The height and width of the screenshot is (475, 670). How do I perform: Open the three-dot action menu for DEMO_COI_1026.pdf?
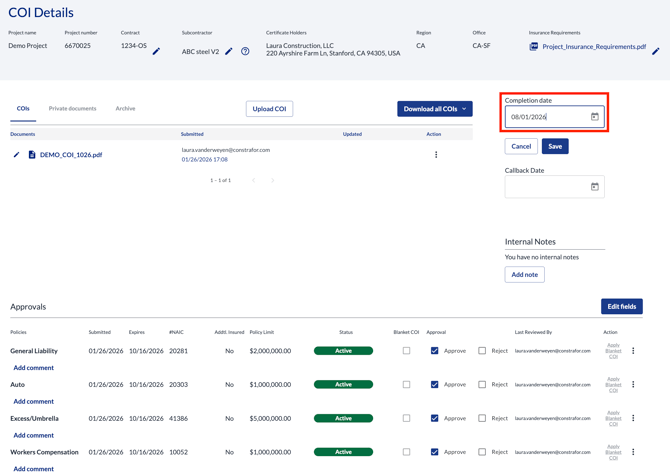(436, 155)
